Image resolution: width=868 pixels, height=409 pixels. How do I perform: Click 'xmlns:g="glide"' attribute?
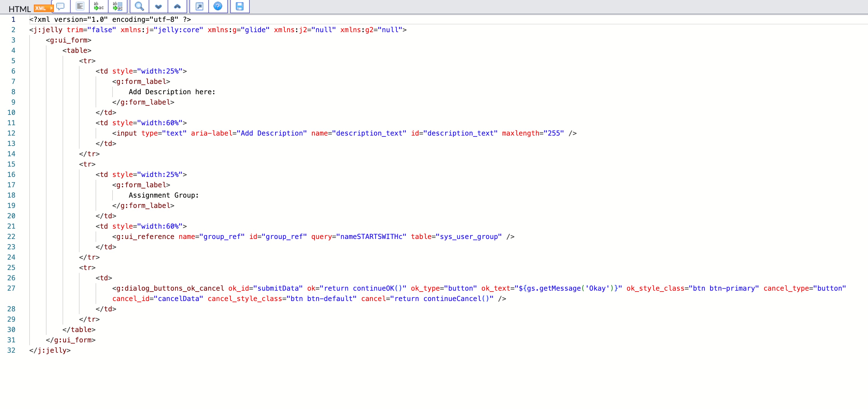(239, 30)
